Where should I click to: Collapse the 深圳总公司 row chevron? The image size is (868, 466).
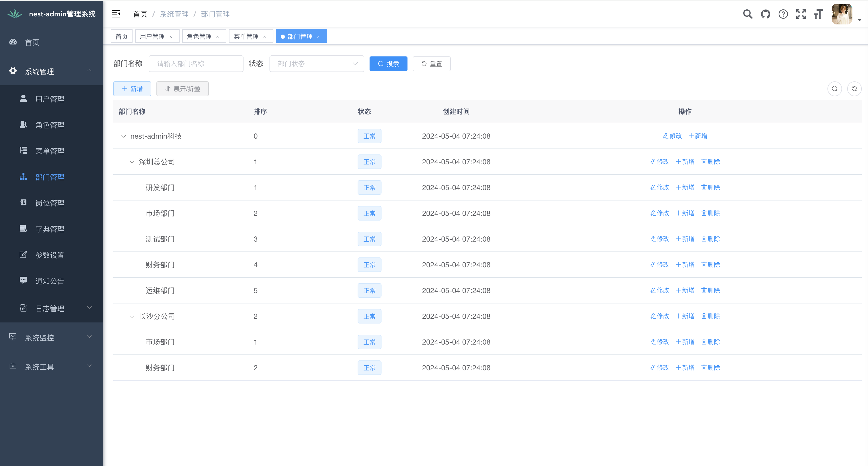click(x=132, y=162)
